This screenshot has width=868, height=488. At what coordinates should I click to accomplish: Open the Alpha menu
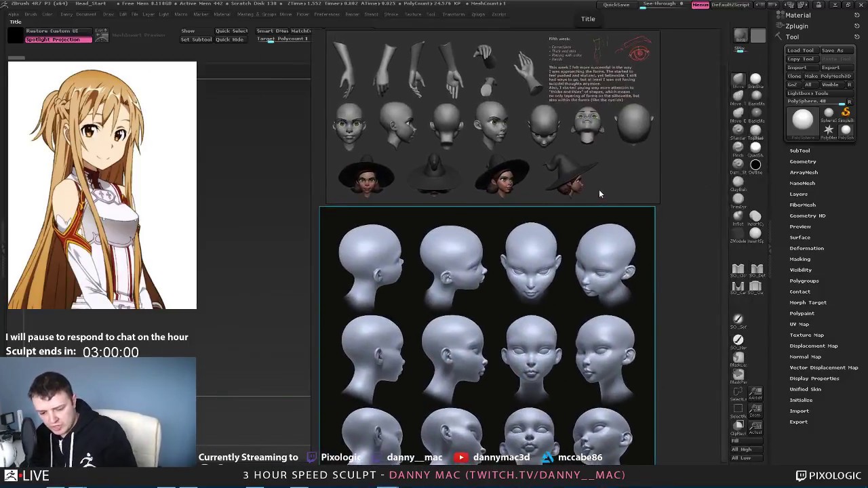(14, 14)
